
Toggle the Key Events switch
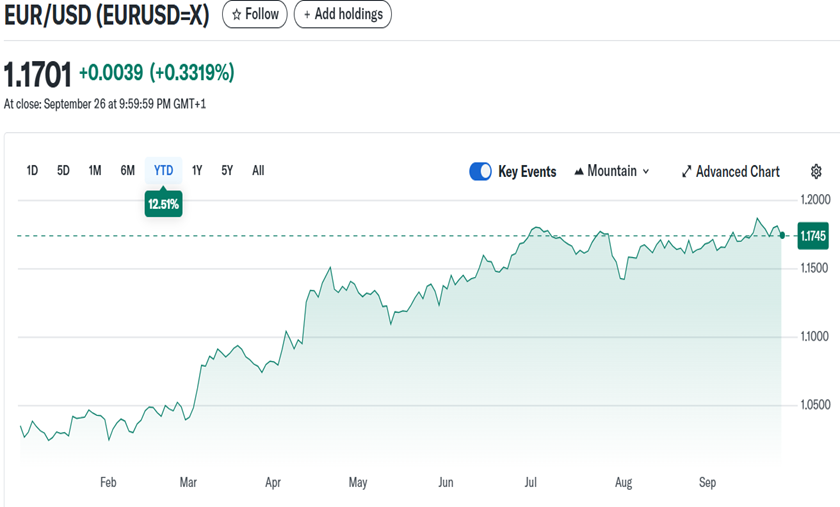click(x=480, y=171)
